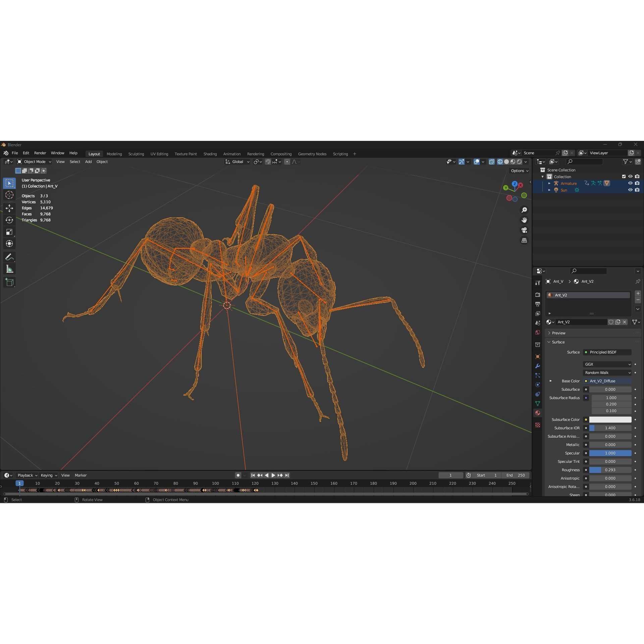Open the GGX distribution dropdown
This screenshot has height=644, width=644.
point(607,364)
